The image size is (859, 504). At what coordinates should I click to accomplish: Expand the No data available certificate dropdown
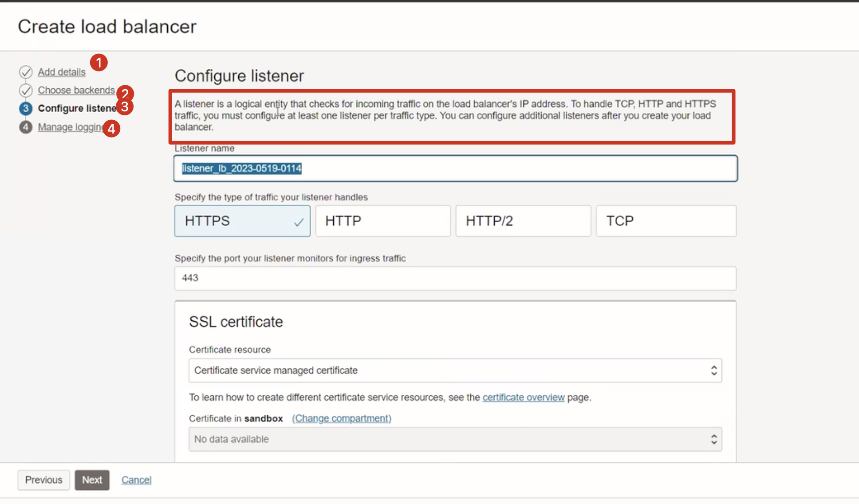tap(455, 439)
